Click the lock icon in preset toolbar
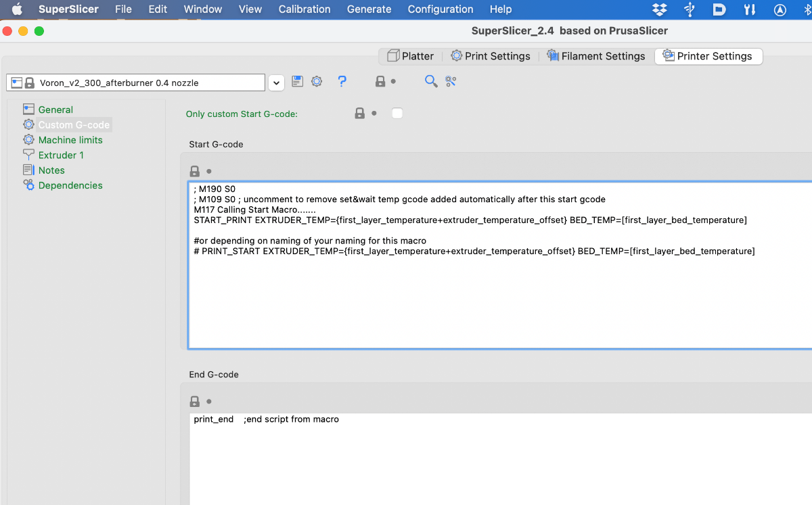The height and width of the screenshot is (505, 812). click(380, 81)
